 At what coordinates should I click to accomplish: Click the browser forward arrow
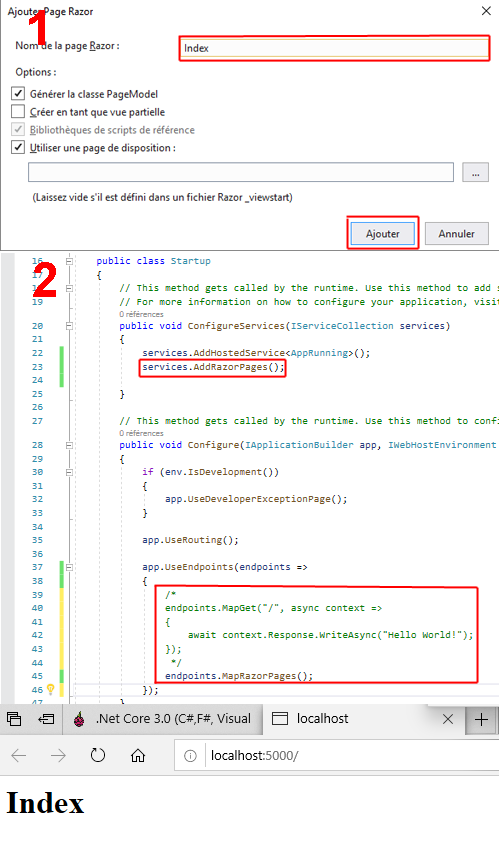[58, 755]
